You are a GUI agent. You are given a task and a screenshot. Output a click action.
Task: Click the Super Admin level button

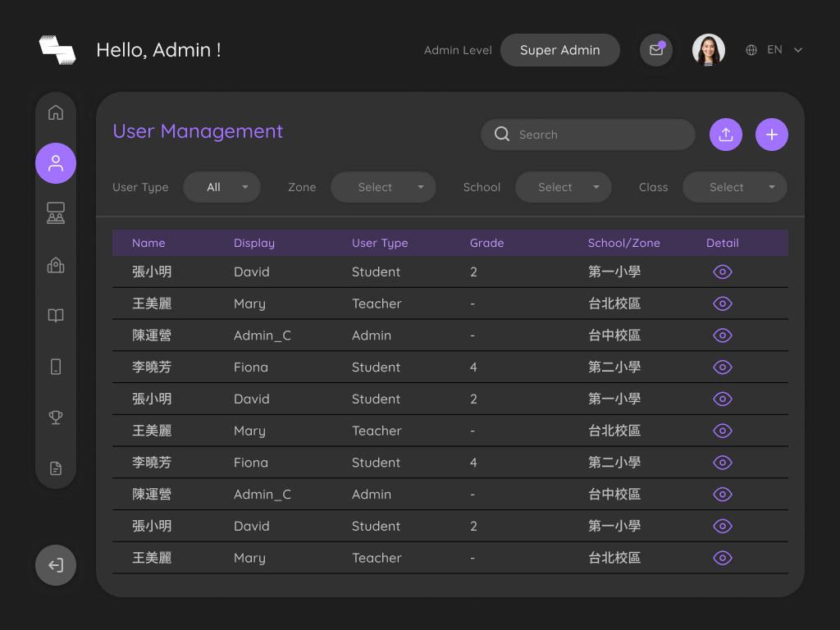coord(559,50)
